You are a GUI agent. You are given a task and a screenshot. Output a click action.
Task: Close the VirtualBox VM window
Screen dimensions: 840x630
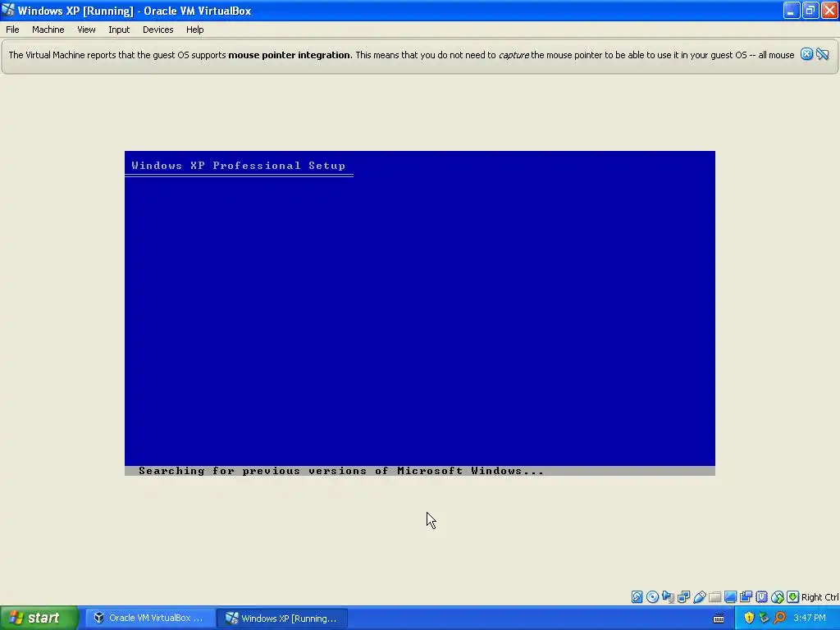pyautogui.click(x=829, y=10)
